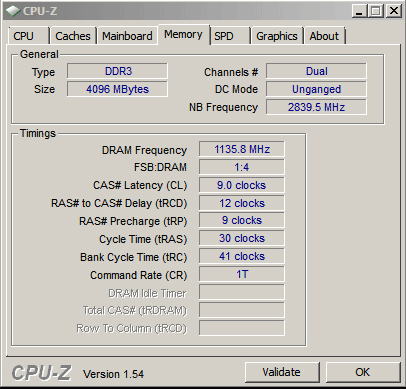406x389 pixels.
Task: Click the disabled maximize button
Action: (376, 11)
